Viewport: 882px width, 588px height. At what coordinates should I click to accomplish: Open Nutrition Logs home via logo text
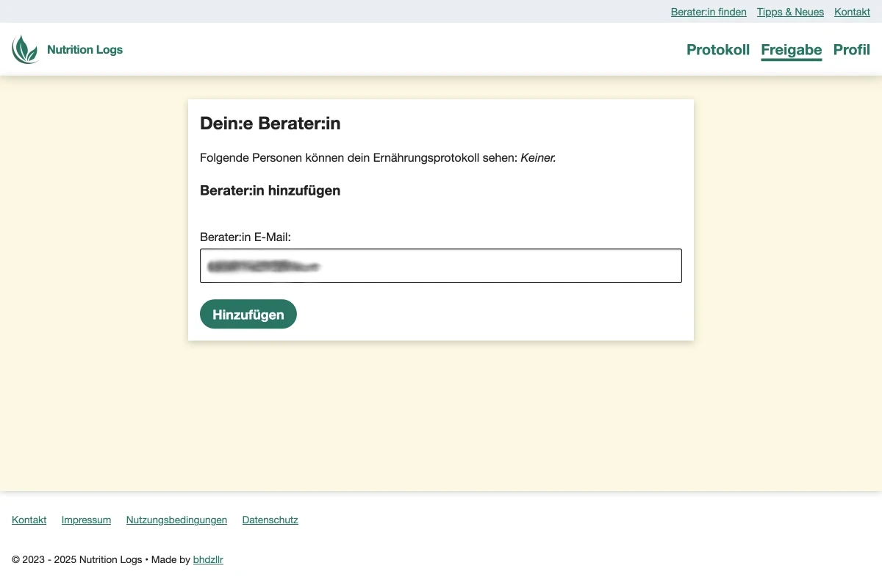click(85, 49)
